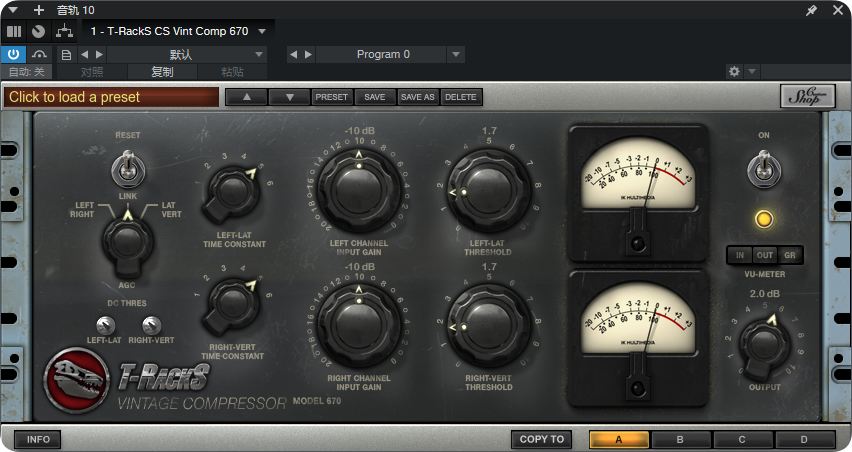The width and height of the screenshot is (852, 452).
Task: Select next program arrow before Program 0
Action: coord(309,54)
